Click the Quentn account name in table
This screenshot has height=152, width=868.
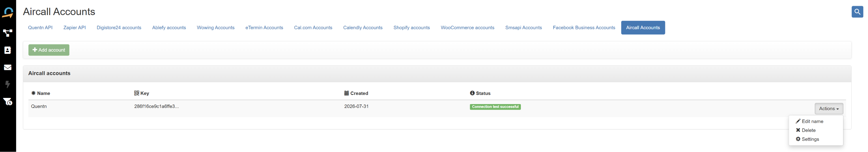click(x=39, y=106)
